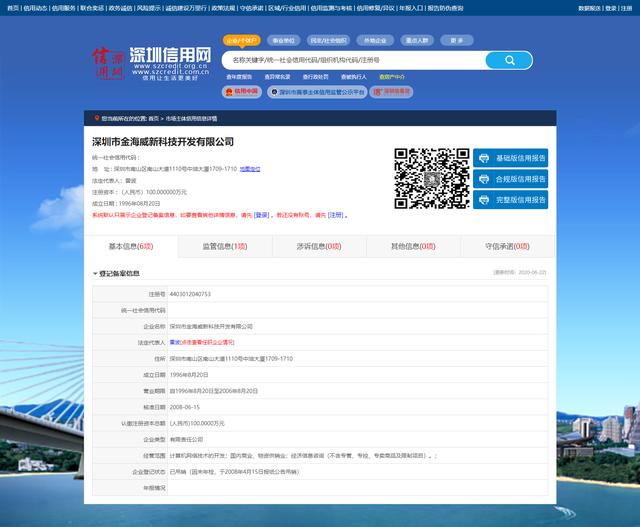Open the 信用中国 badge link
The image size is (640, 527).
click(x=242, y=92)
